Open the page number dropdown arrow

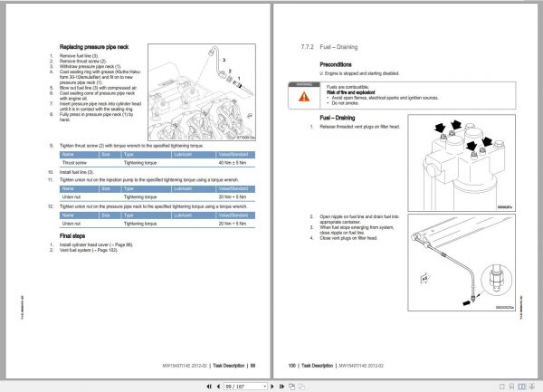pos(265,386)
